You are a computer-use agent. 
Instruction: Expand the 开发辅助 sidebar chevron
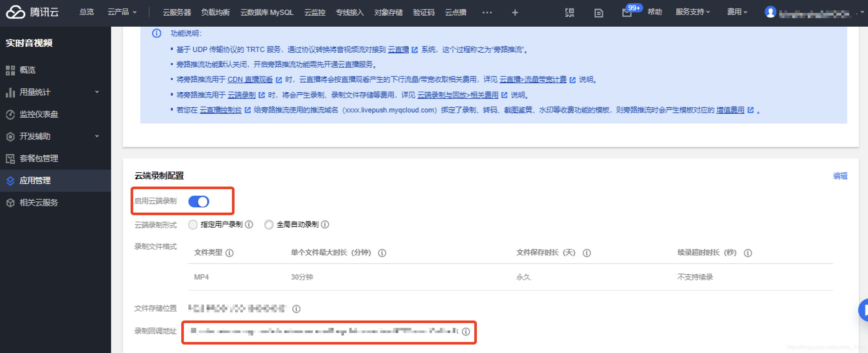coord(97,136)
